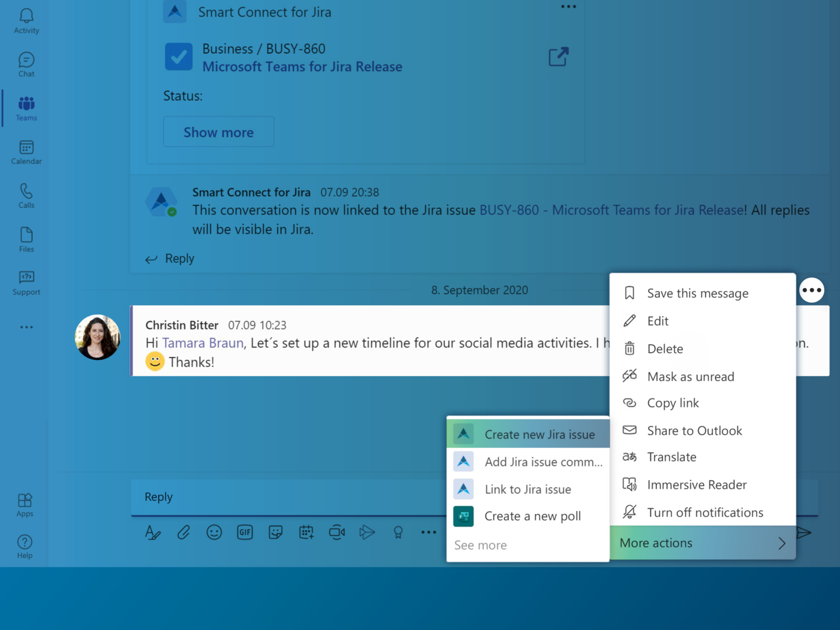Choose Edit from the message menu
This screenshot has height=630, width=840.
(702, 321)
